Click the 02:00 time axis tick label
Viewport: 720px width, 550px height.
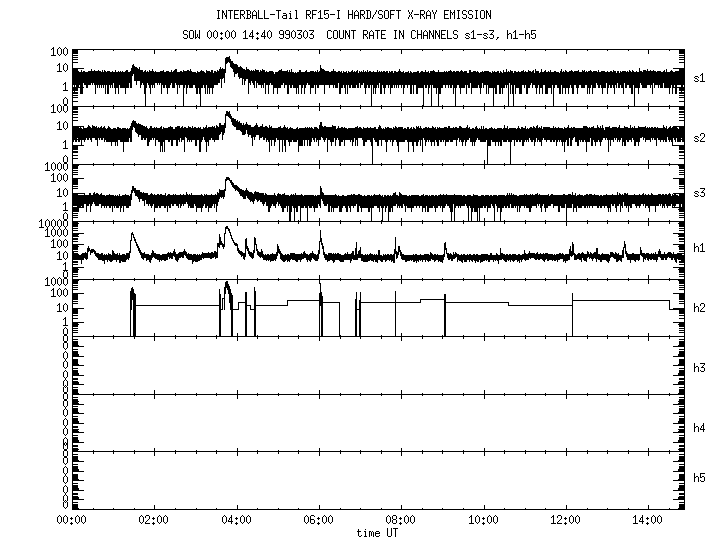point(153,521)
